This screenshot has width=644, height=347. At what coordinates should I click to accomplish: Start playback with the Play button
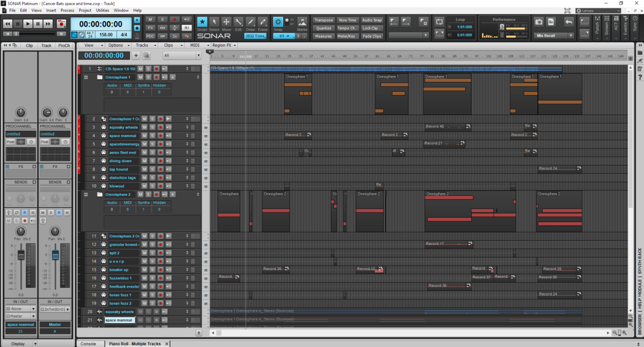[28, 24]
